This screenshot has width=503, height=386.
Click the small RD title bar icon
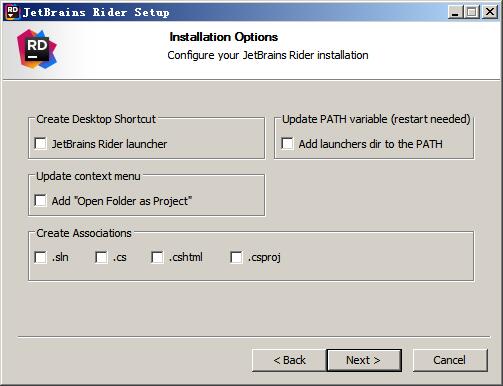click(13, 12)
